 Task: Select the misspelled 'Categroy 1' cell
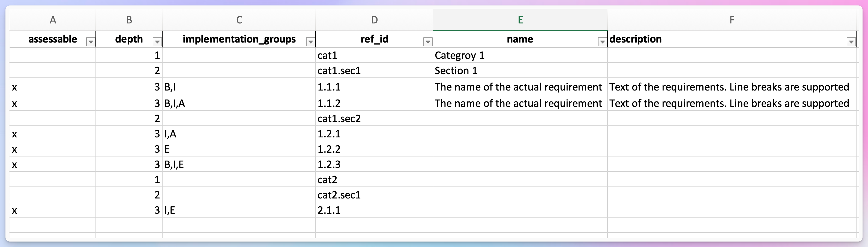click(520, 55)
